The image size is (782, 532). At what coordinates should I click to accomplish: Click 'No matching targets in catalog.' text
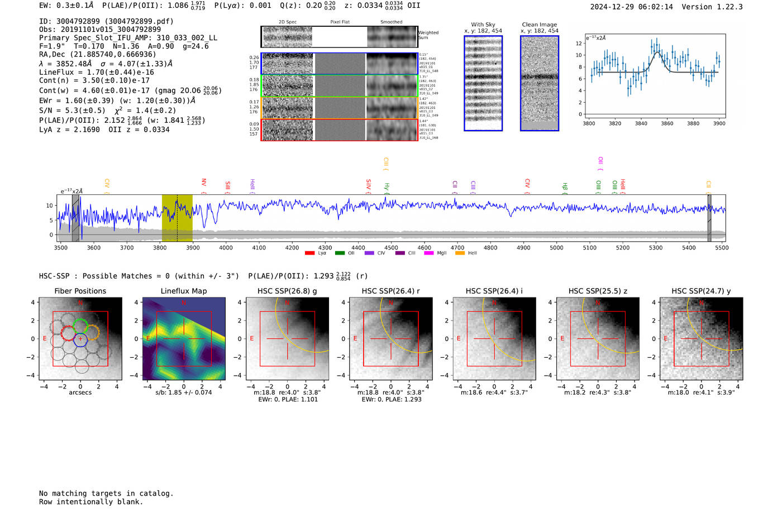(x=106, y=493)
